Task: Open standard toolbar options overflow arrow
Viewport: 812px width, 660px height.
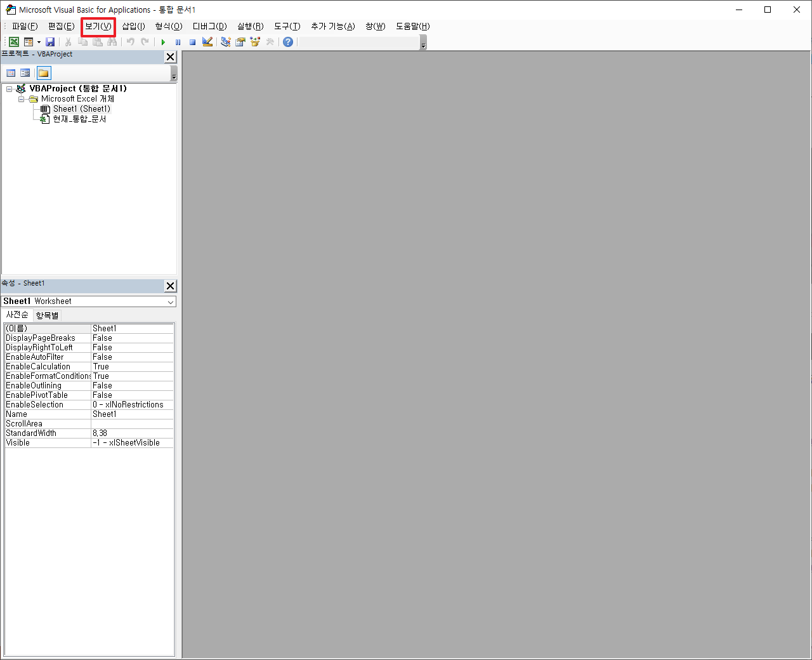Action: point(423,43)
